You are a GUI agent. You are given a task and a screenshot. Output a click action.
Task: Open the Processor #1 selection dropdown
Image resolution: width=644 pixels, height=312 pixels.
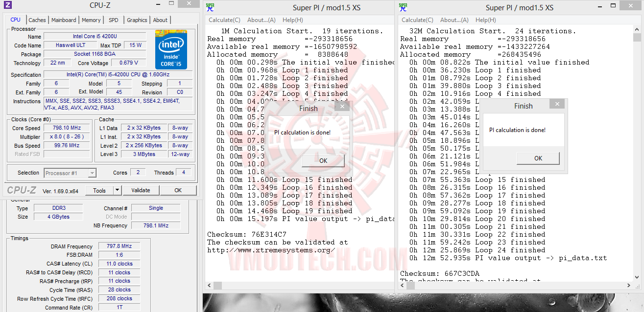(x=70, y=173)
